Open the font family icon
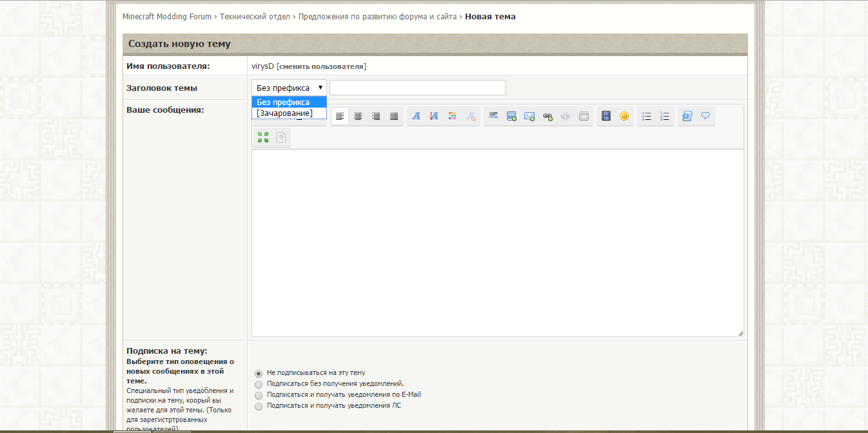The height and width of the screenshot is (433, 868). point(417,117)
